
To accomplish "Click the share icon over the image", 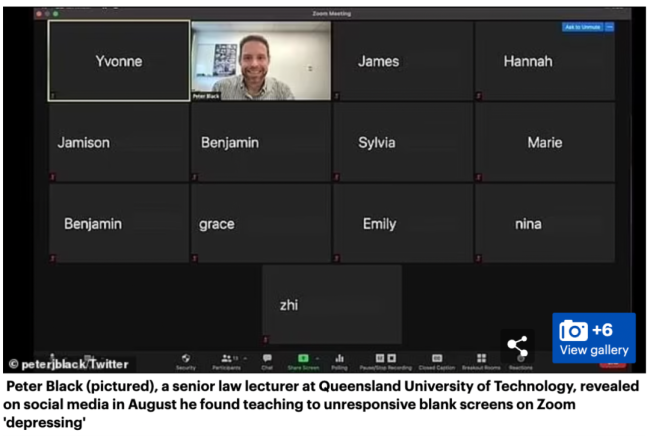I will 517,346.
